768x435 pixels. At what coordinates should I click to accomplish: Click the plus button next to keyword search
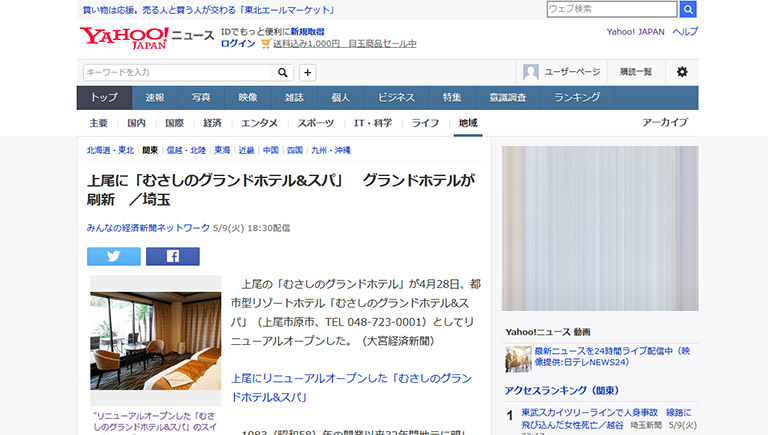(307, 72)
